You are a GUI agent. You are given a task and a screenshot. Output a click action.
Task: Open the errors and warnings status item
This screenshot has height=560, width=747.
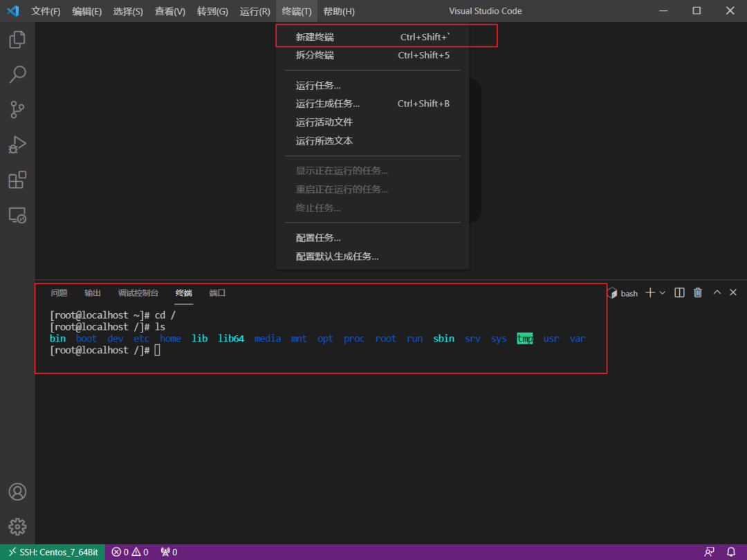pos(130,552)
